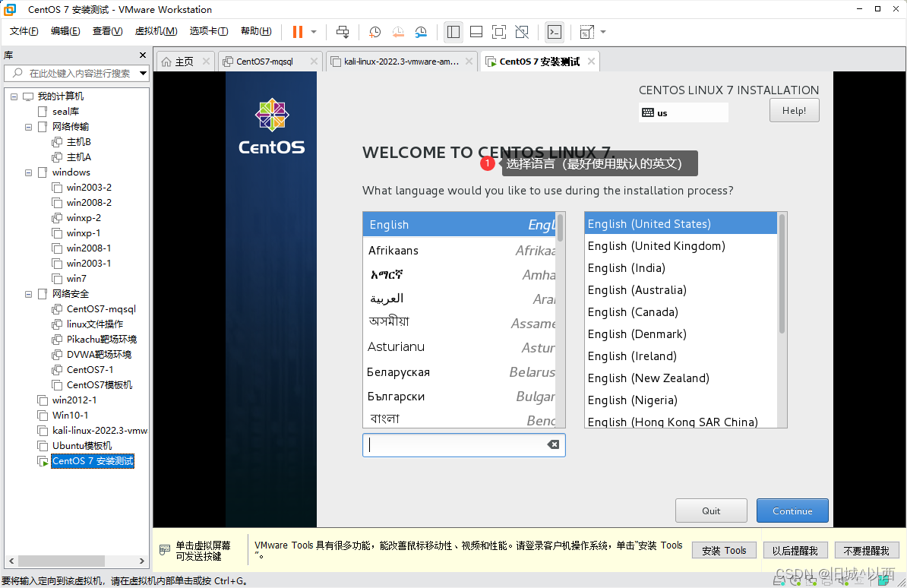Viewport: 907px width, 588px height.
Task: Click the us keyboard layout indicator
Action: [x=683, y=113]
